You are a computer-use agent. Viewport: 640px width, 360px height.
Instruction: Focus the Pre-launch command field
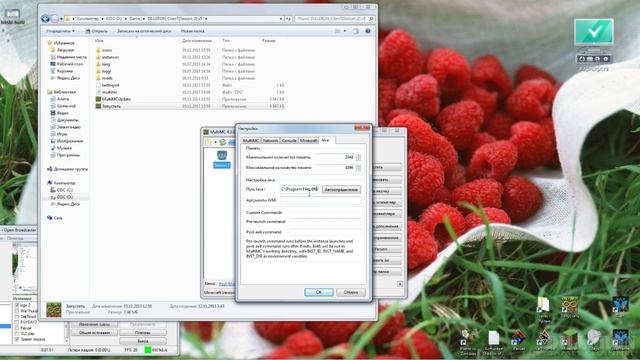(325, 222)
